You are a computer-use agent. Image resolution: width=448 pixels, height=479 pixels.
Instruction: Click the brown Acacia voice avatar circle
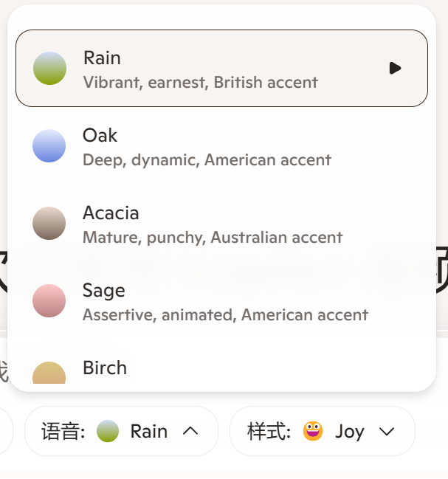tap(49, 224)
